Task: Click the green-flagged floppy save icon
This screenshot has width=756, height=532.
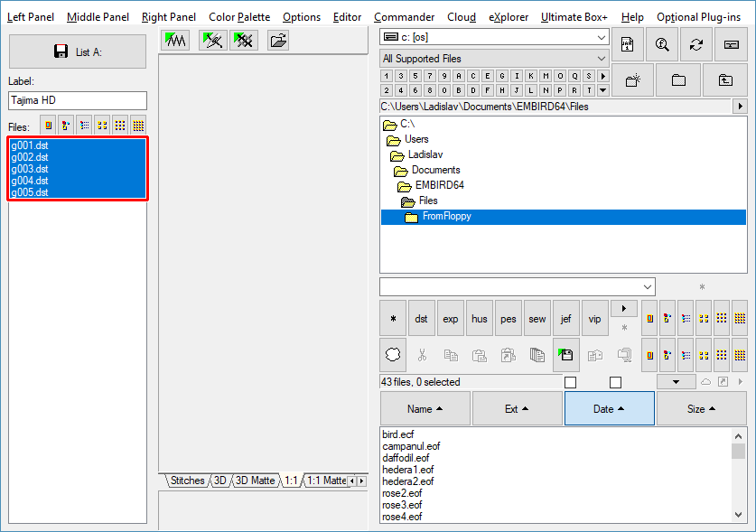Action: (x=565, y=355)
